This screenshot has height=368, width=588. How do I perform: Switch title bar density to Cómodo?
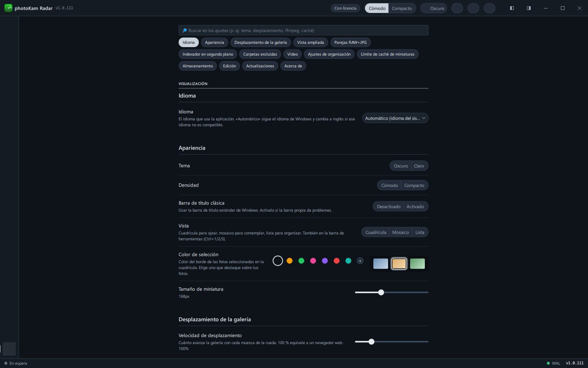pyautogui.click(x=377, y=8)
